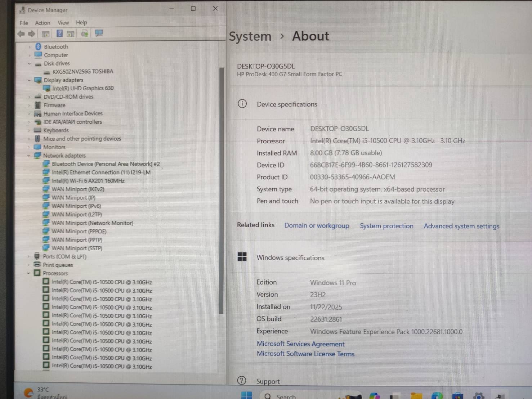Click Scan for hardware changes monitor icon
This screenshot has height=399, width=532.
coord(99,33)
